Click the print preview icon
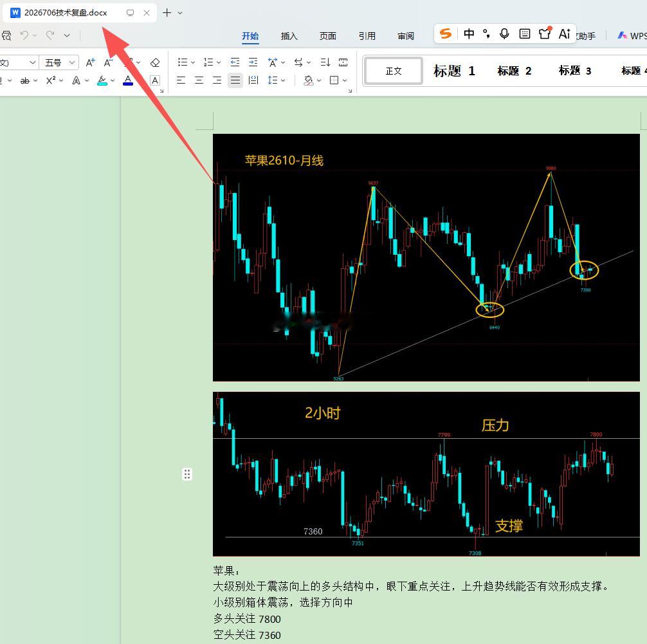 pyautogui.click(x=6, y=36)
